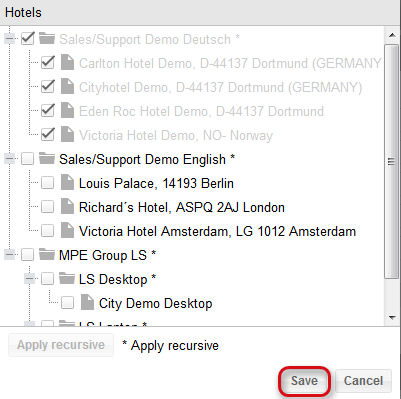
Task: Select the MPE Group LS checkbox
Action: 27,255
